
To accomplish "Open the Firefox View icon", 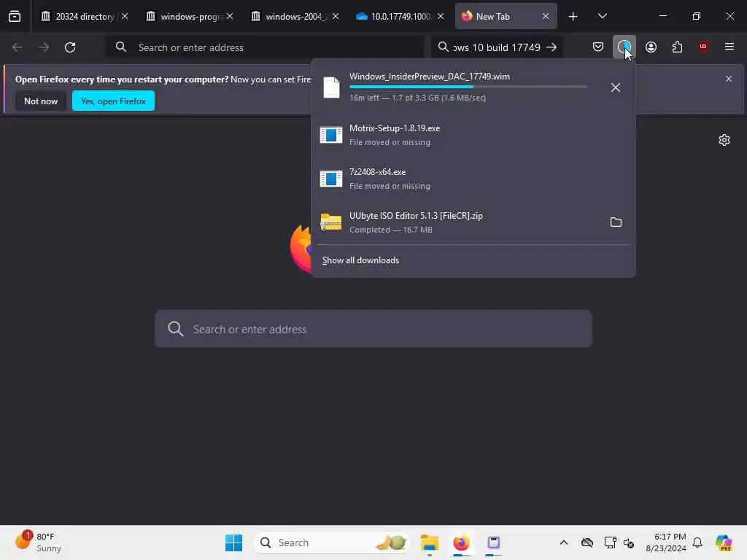I will (15, 16).
